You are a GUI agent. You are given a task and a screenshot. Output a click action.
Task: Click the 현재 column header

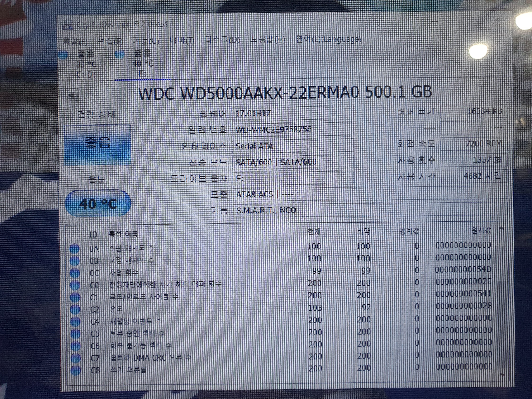click(314, 232)
